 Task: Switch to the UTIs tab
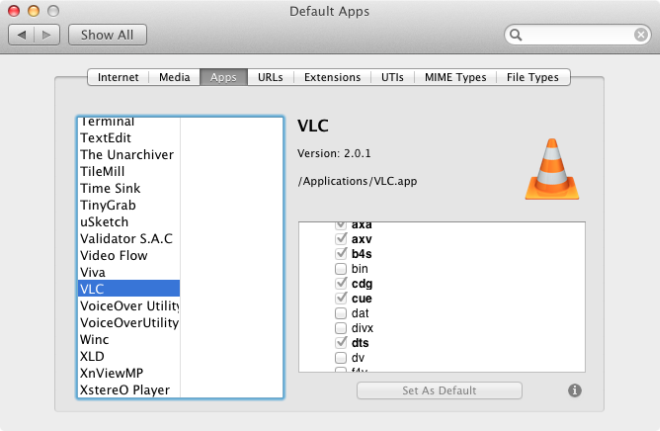(392, 77)
